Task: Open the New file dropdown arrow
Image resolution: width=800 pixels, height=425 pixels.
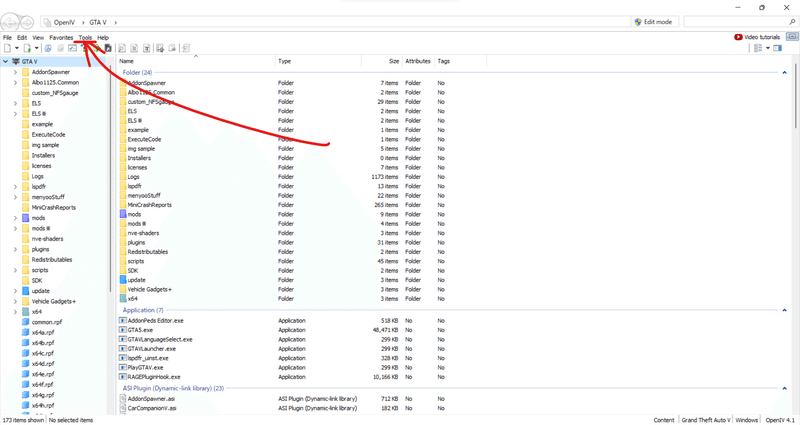Action: 16,48
